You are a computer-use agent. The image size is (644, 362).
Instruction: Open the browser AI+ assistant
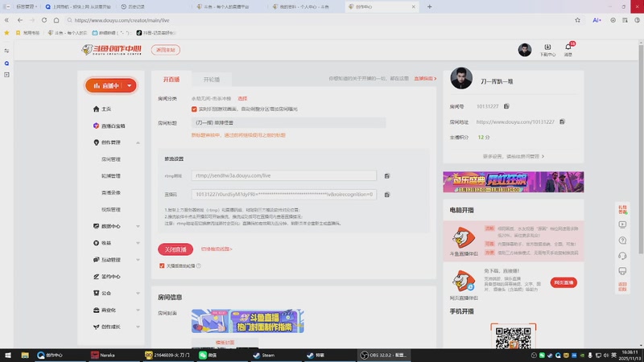(x=597, y=20)
